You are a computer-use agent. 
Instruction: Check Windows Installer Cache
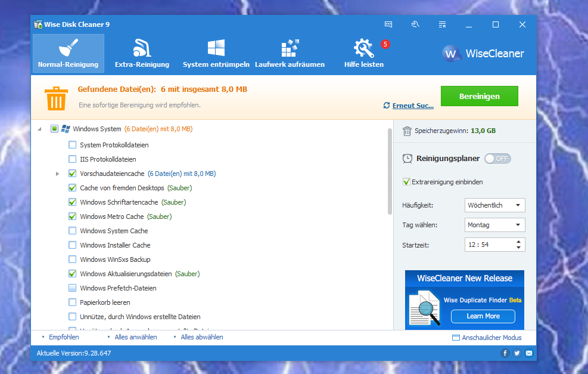coord(72,245)
